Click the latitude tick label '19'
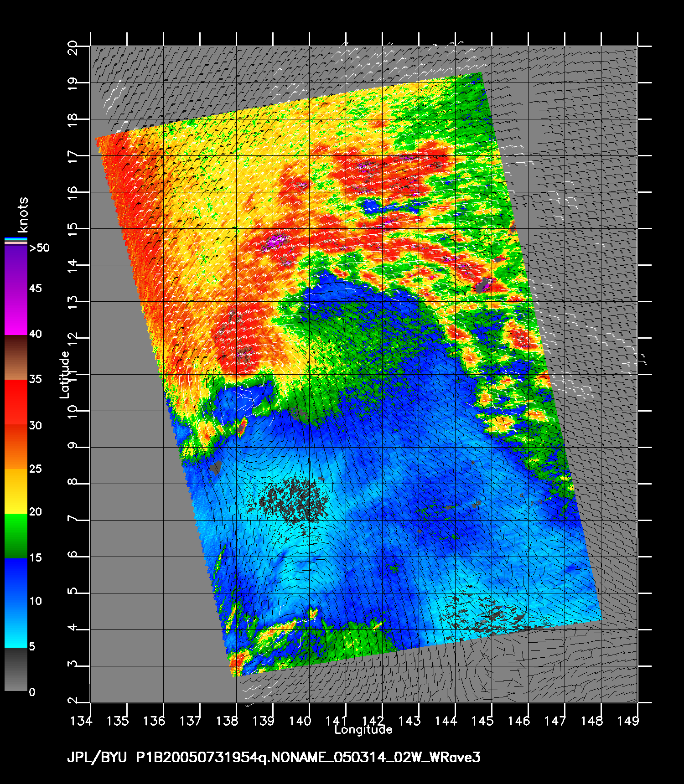 coord(73,83)
